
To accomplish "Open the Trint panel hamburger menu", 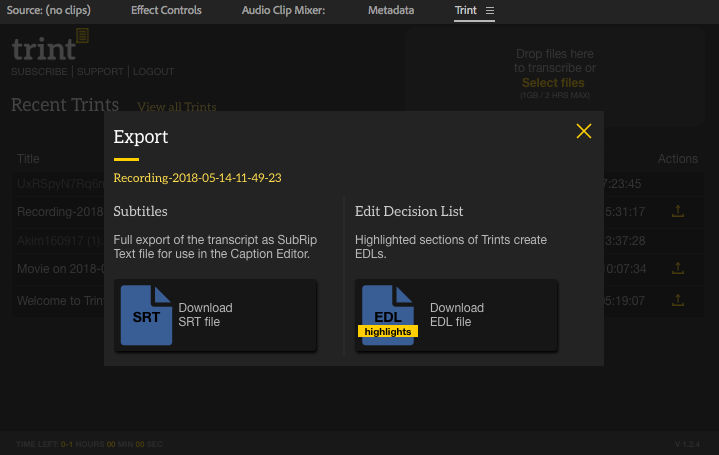I will 490,11.
